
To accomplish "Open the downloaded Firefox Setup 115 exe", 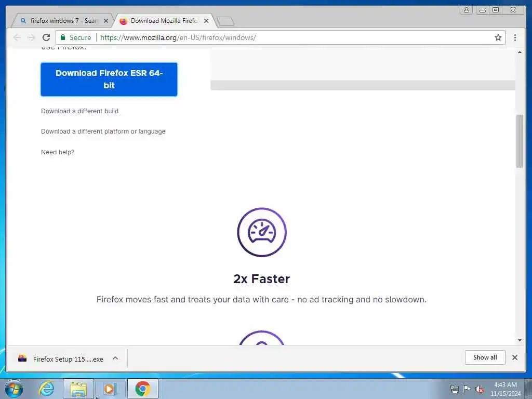I will [68, 358].
